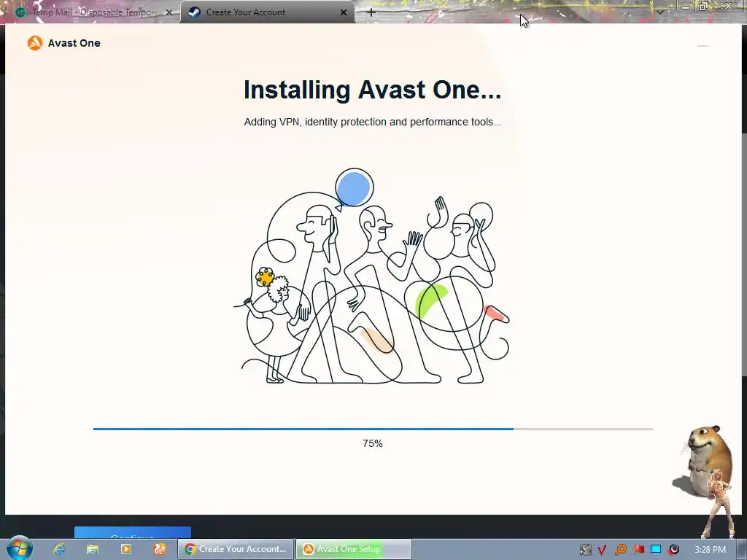The image size is (747, 560).
Task: Minimize the Avast One installer window
Action: click(703, 46)
